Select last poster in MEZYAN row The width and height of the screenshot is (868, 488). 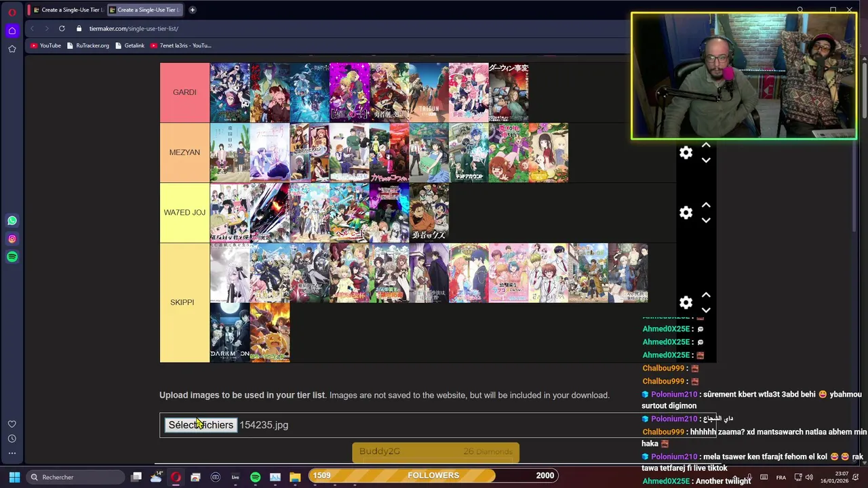(x=548, y=152)
